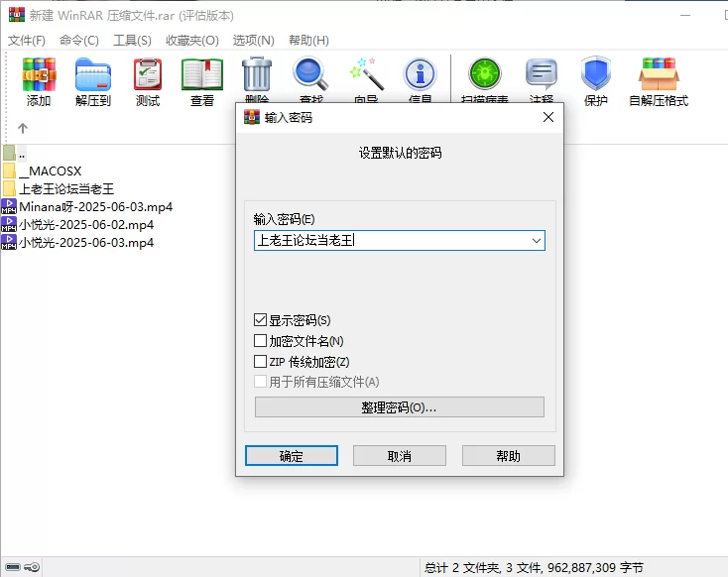This screenshot has height=577, width=728.
Task: Open the Options (选项) menu
Action: pyautogui.click(x=253, y=41)
